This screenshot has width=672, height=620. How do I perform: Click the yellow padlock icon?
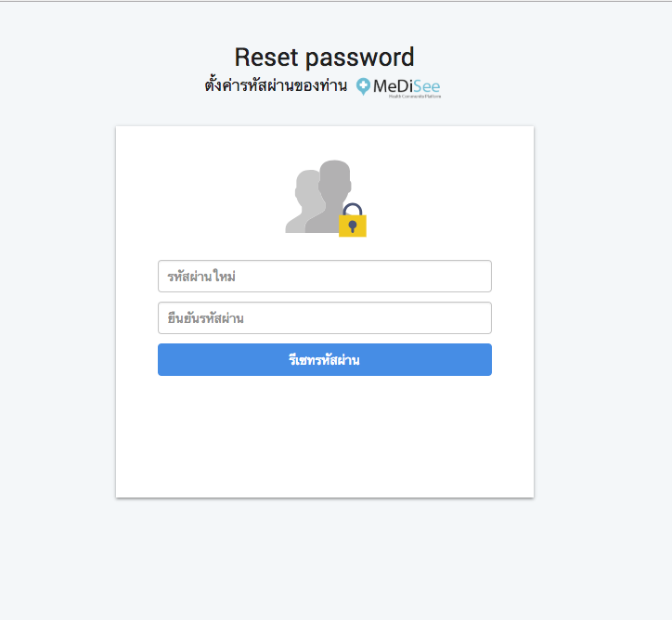coord(353,225)
